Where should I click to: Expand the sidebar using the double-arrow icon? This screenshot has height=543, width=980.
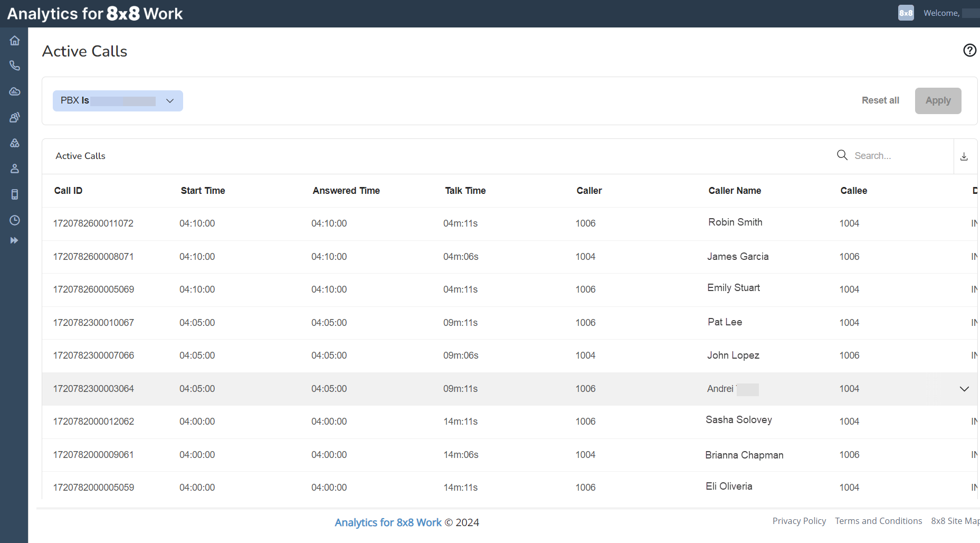14,240
